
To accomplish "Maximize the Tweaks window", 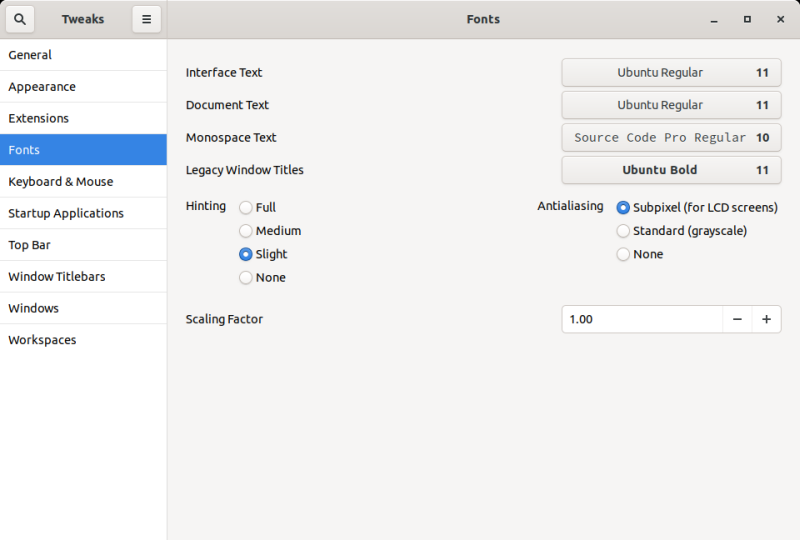I will [747, 19].
